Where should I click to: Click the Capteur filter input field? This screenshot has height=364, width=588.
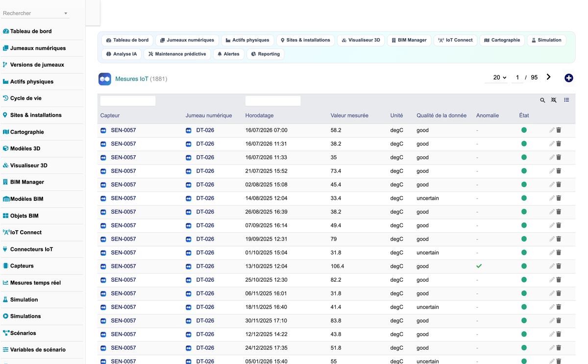click(x=128, y=101)
